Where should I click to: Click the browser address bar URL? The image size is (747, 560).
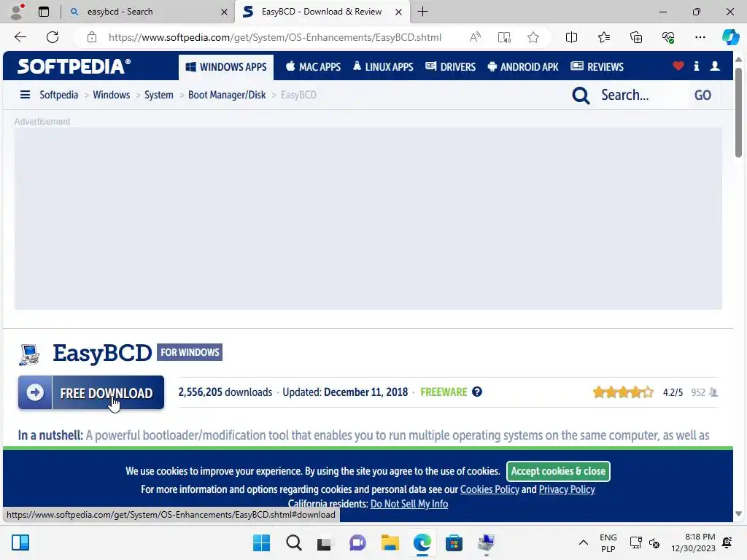[x=275, y=37]
